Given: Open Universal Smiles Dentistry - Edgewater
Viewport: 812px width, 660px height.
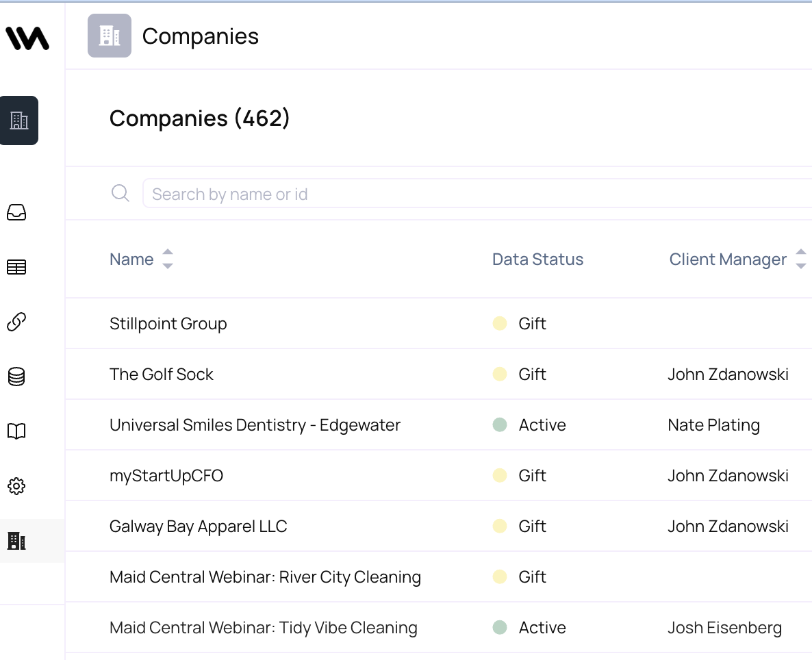Looking at the screenshot, I should point(255,424).
